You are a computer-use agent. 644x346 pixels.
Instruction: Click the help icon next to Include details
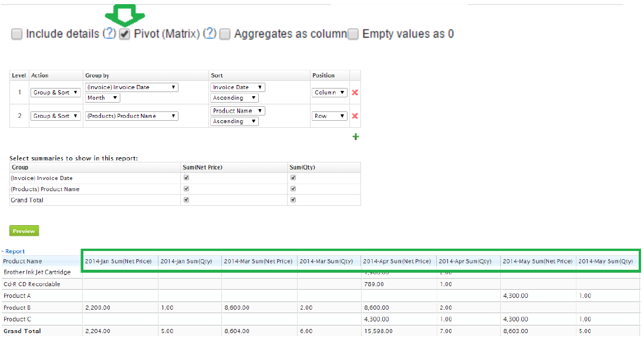109,34
